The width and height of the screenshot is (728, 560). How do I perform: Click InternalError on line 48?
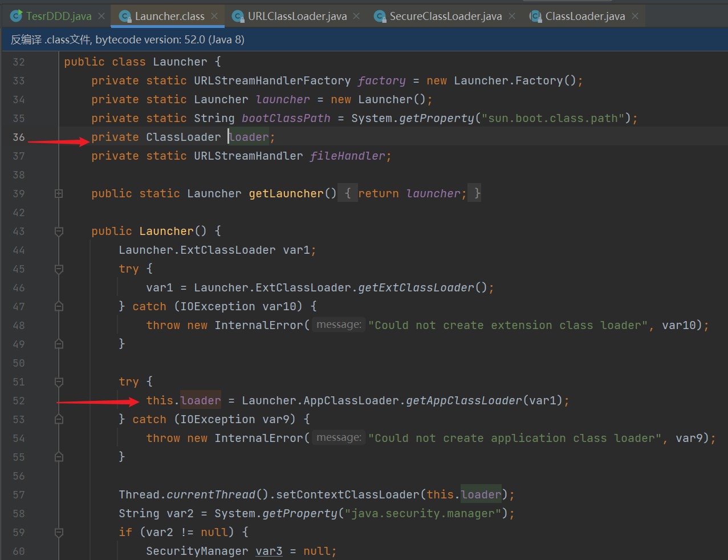click(x=259, y=326)
